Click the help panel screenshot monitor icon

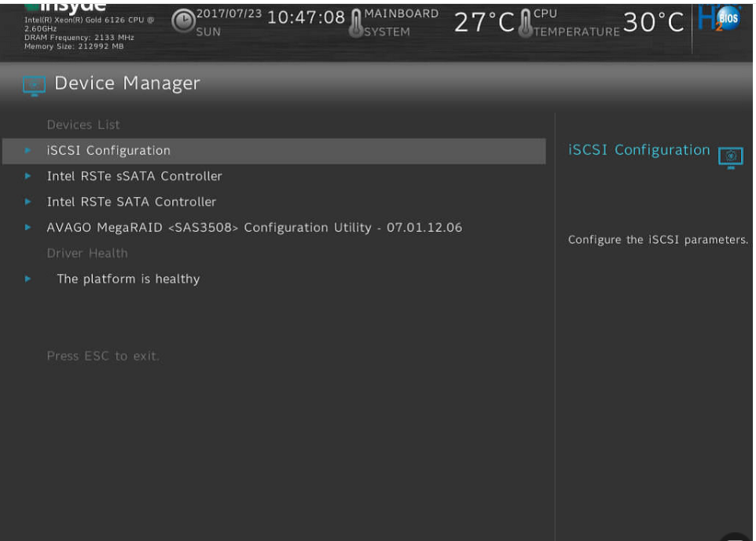point(730,156)
